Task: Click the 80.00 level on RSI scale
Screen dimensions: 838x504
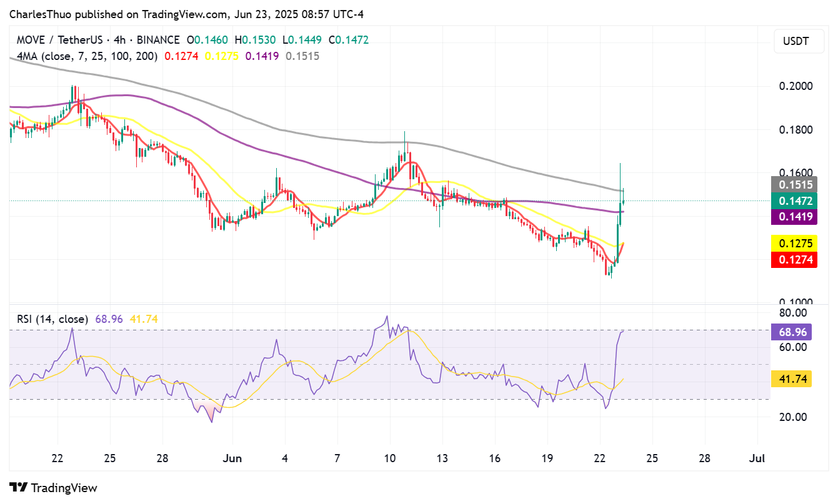Action: [792, 312]
